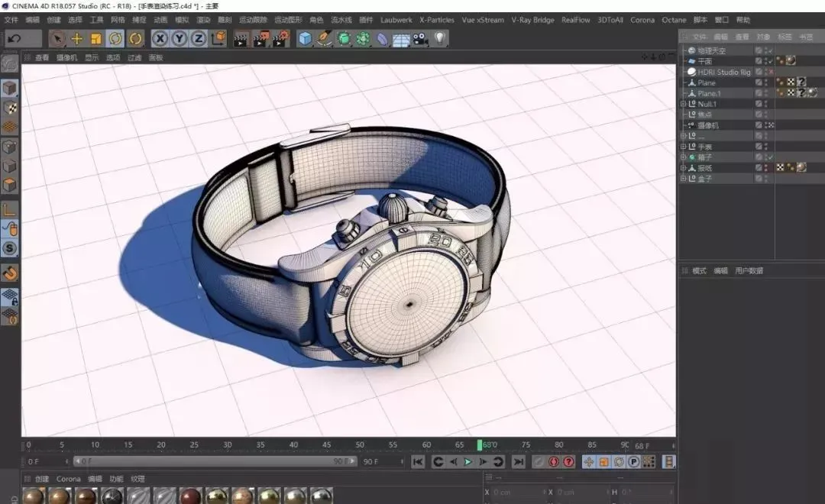Open the Cube primitive object tool
Screen dimensions: 825x504
pyautogui.click(x=306, y=38)
